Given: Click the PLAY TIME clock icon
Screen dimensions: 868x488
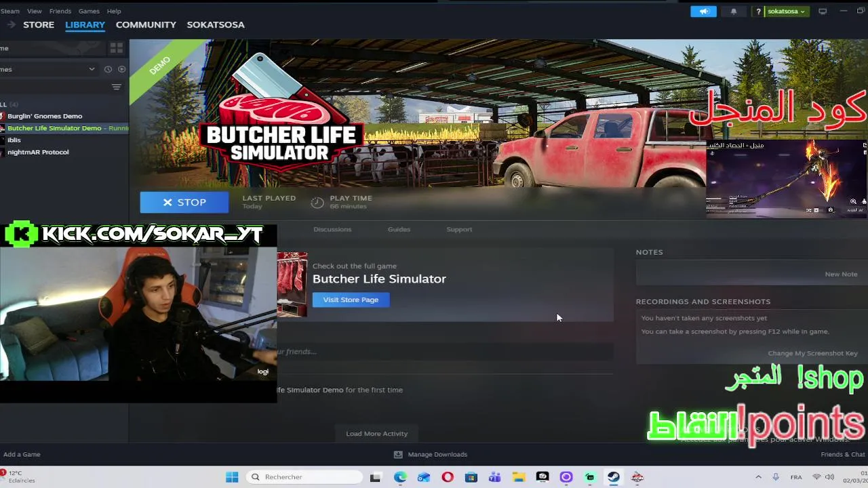Looking at the screenshot, I should 317,202.
